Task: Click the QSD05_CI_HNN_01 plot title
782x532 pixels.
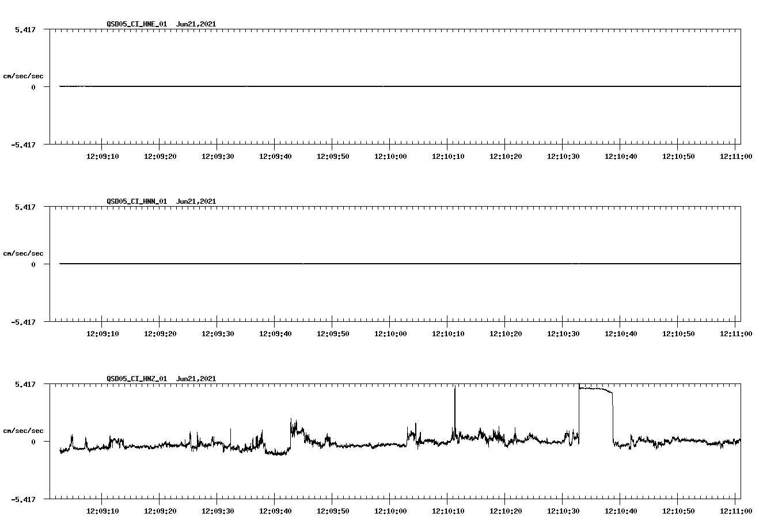Action: [136, 202]
